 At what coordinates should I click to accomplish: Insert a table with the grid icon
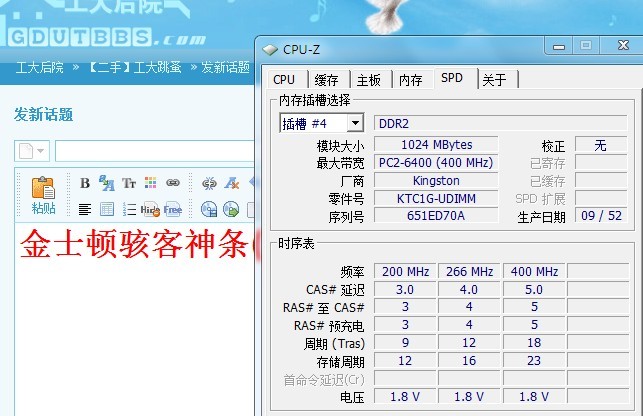point(107,209)
